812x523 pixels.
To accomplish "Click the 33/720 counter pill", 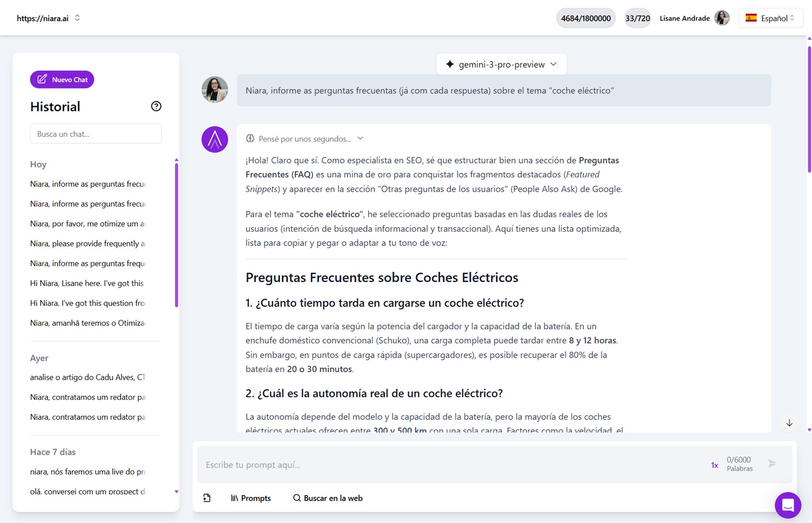I will [638, 17].
